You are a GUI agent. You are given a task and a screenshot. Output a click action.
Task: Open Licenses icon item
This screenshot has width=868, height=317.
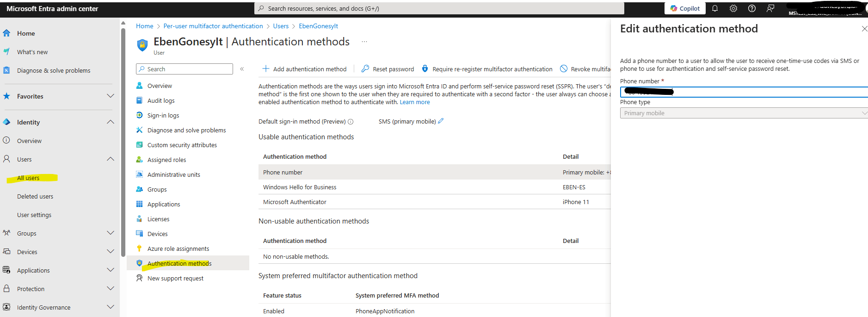coord(139,219)
